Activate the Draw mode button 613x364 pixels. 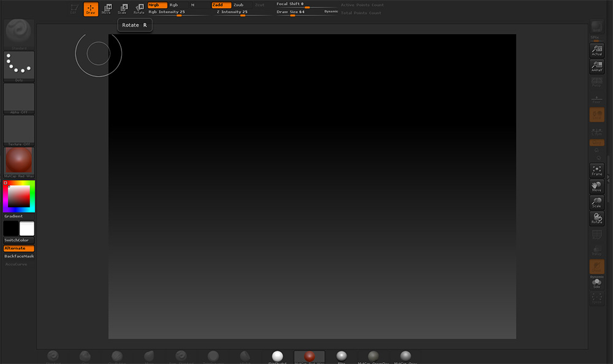[91, 9]
